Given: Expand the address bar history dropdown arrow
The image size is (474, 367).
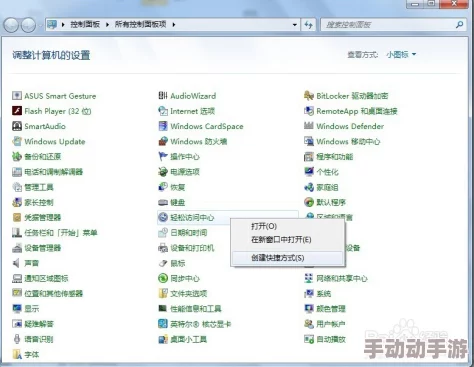Looking at the screenshot, I should tap(294, 25).
